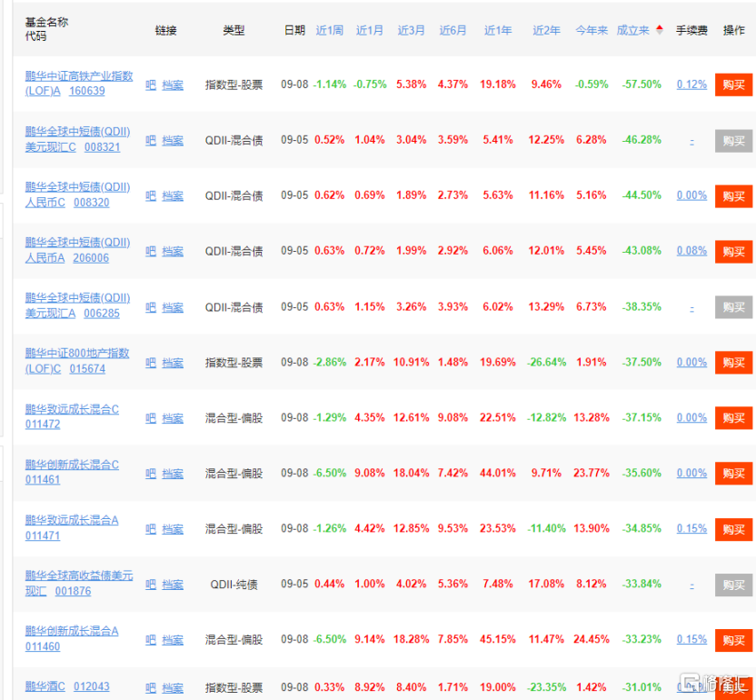The image size is (756, 700).
Task: Open fund code 012043
Action: point(92,686)
